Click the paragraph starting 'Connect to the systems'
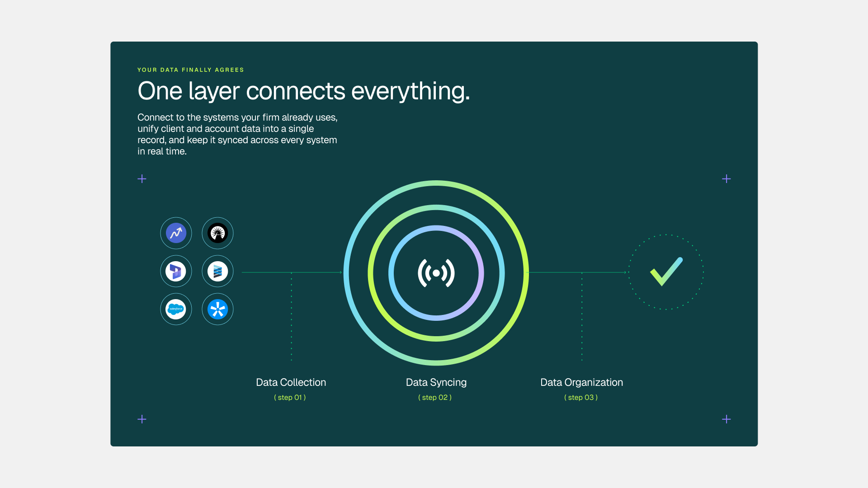868x488 pixels. pyautogui.click(x=237, y=134)
